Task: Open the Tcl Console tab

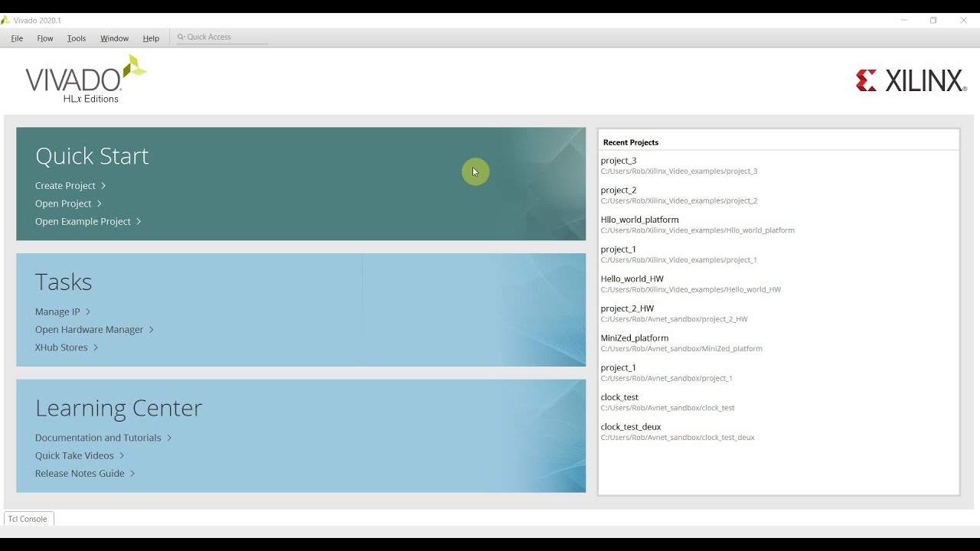Action: tap(28, 519)
